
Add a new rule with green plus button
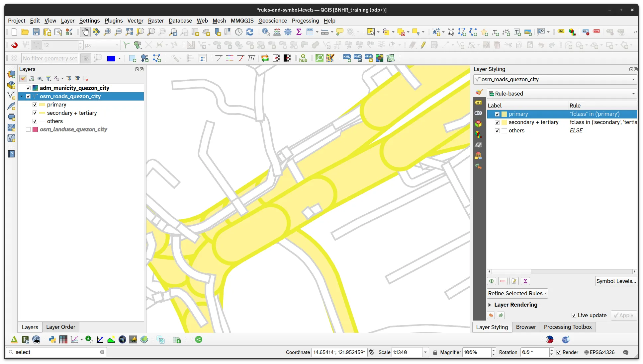491,281
